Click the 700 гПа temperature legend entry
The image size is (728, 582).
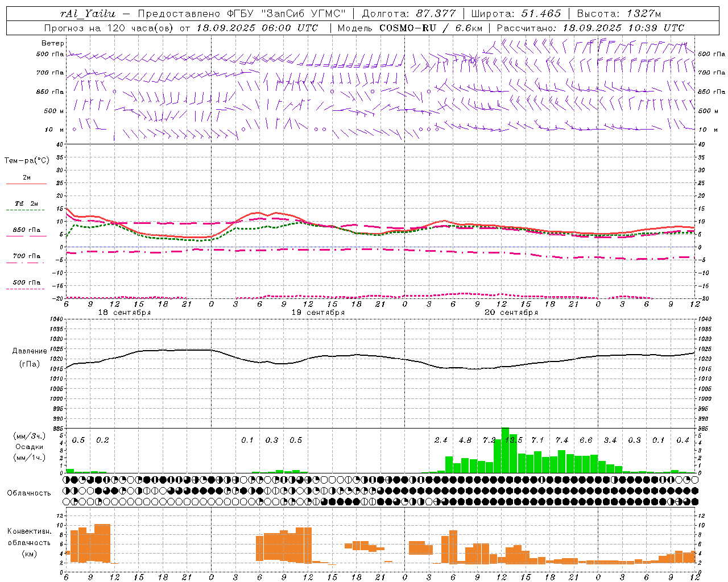click(26, 256)
